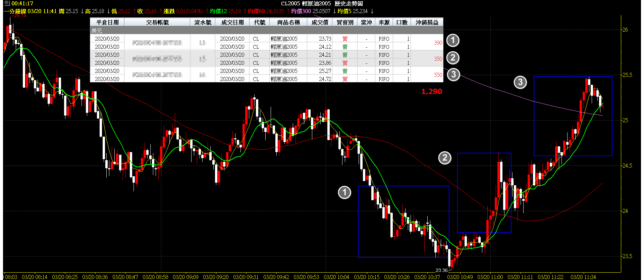This screenshot has height=280, width=644.
Task: Click the 00:41:17 countdown timer
Action: [x=22, y=3]
